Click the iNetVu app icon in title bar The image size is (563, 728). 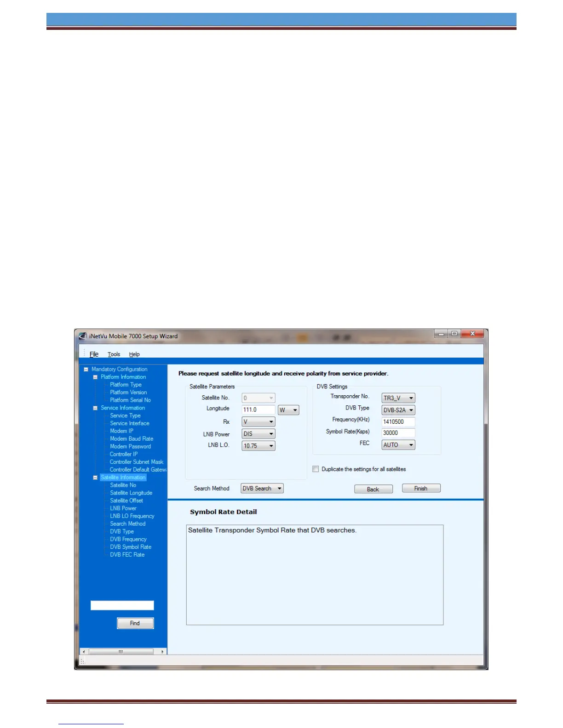coord(83,336)
